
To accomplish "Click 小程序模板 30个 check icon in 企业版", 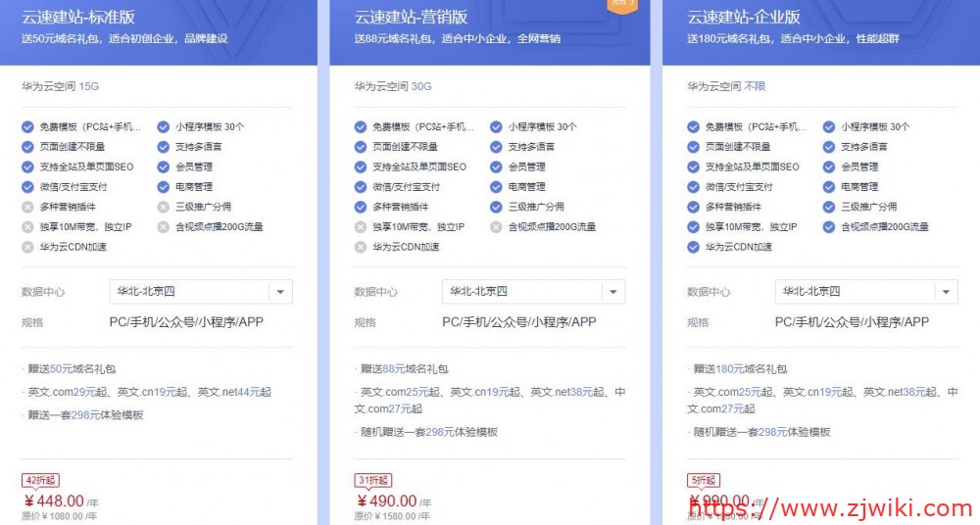I will [x=829, y=127].
